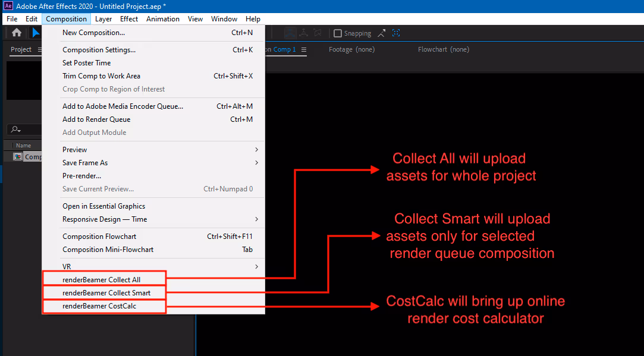Click the composition icon beside Comp item
This screenshot has width=644, height=356.
(x=18, y=157)
